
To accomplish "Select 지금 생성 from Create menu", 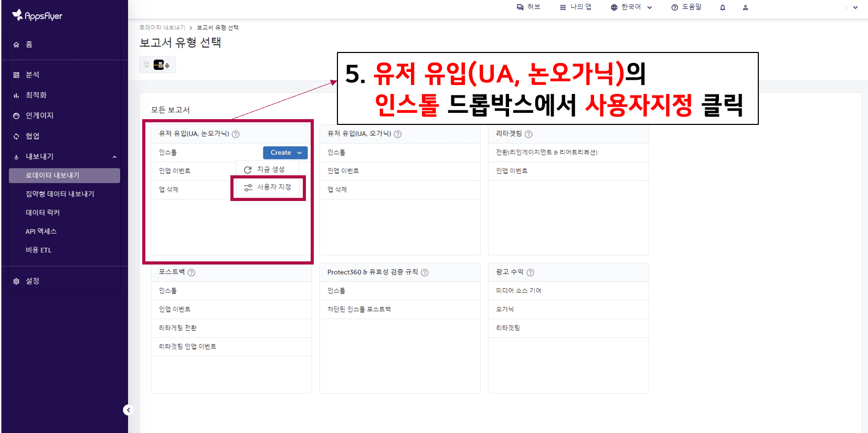I will click(268, 170).
